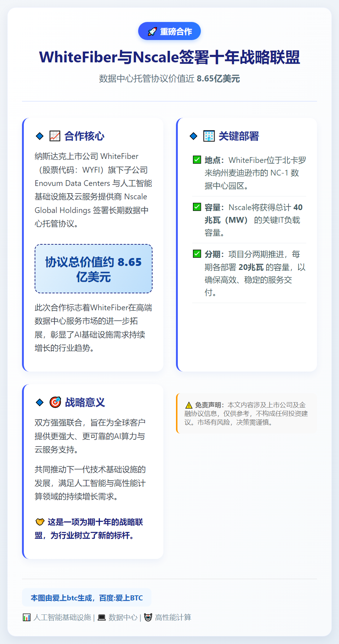339x644 pixels.
Task: Click the warning triangle in 免责声明
Action: coord(189,405)
